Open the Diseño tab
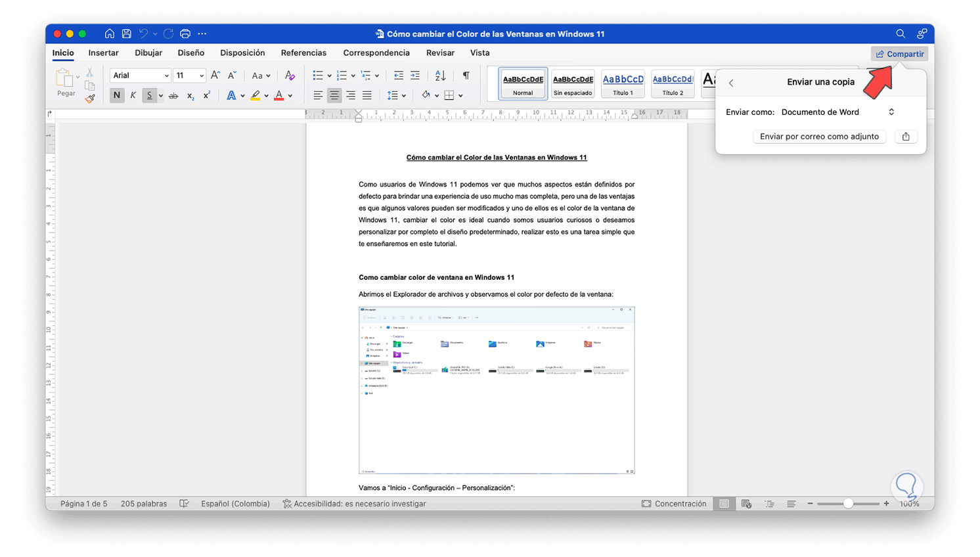Screen dimensions: 980x557 [x=191, y=53]
